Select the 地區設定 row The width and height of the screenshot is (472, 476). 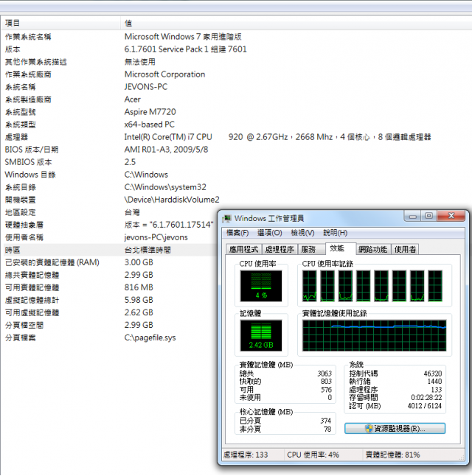point(109,212)
